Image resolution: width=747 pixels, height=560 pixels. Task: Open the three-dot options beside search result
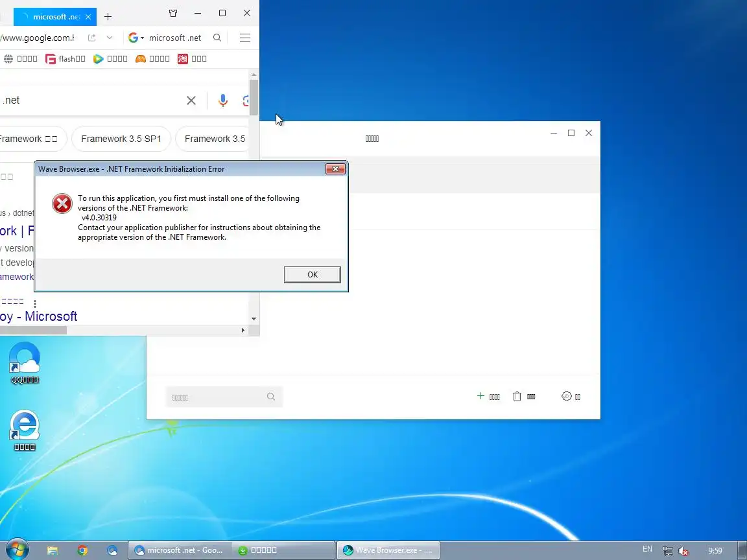[x=35, y=303]
